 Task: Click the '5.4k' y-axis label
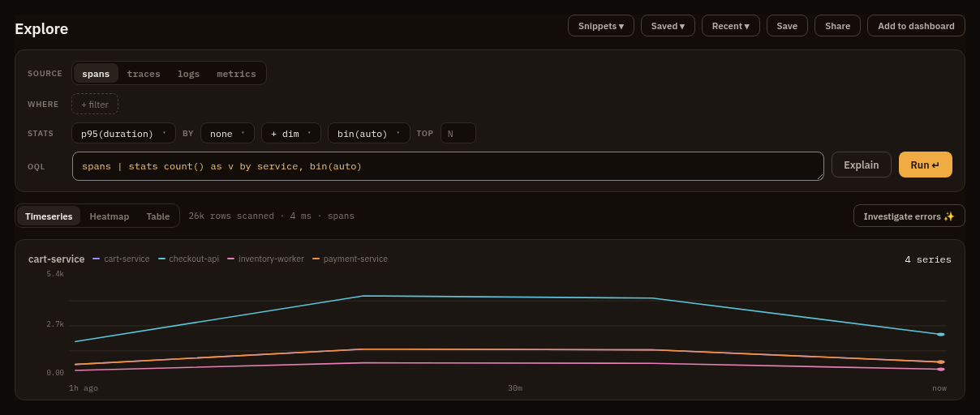55,274
